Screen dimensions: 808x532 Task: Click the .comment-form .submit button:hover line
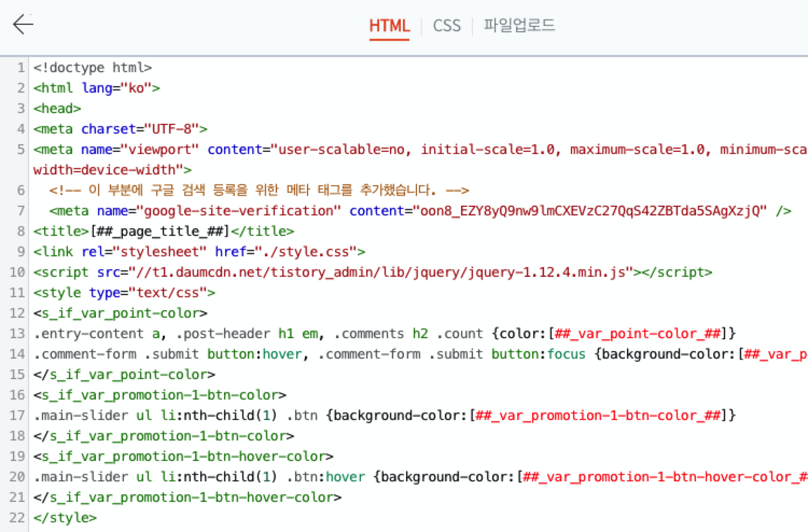pyautogui.click(x=421, y=354)
